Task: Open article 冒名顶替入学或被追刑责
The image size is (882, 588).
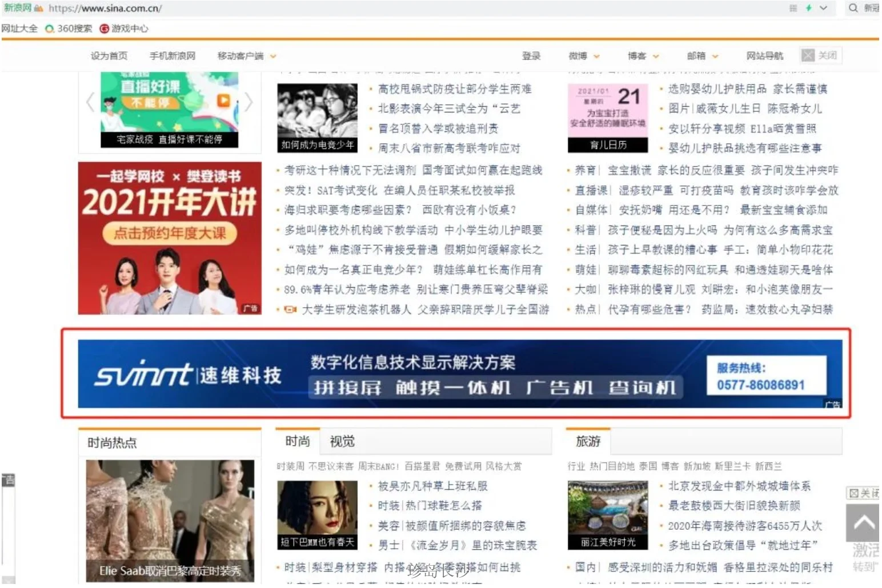Action: pos(438,129)
